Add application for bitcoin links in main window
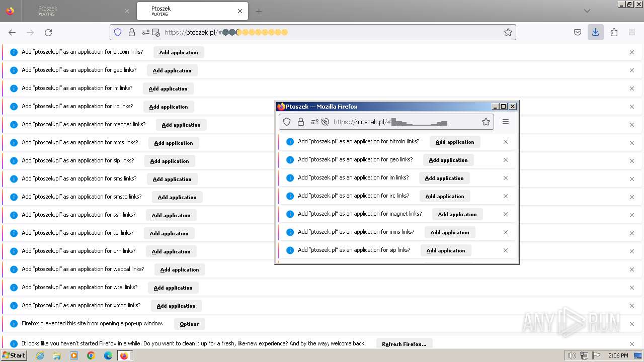Screen dimensions: 644x362 [x=179, y=52]
